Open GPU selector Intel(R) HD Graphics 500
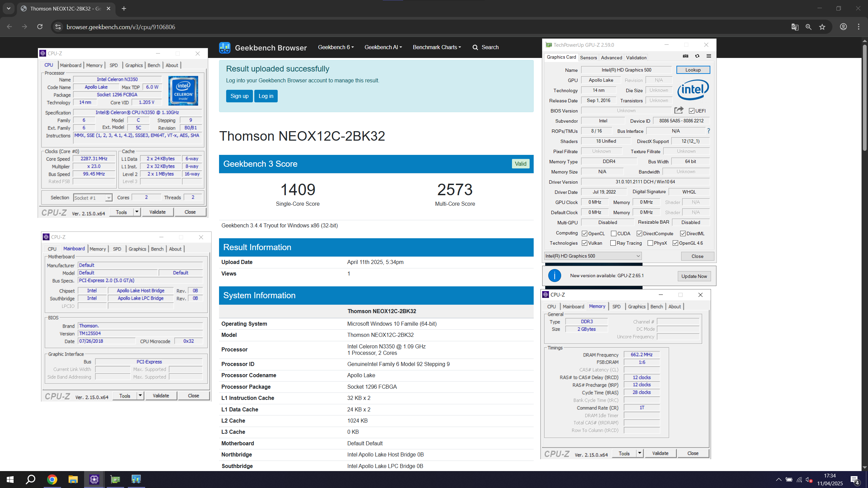This screenshot has height=488, width=868. [x=593, y=256]
